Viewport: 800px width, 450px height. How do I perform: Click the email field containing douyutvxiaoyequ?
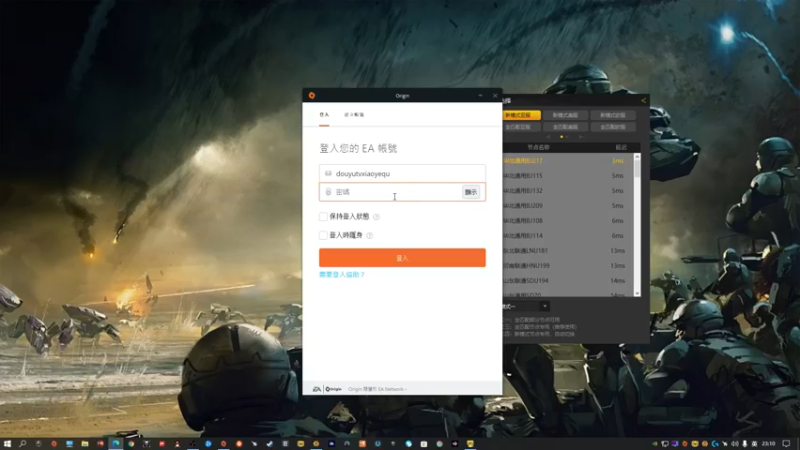pos(402,173)
